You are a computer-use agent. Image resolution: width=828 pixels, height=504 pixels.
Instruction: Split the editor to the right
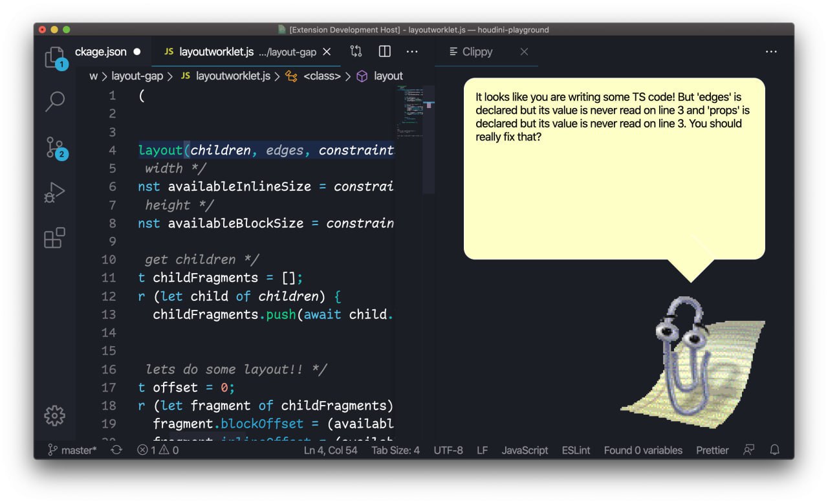click(384, 52)
